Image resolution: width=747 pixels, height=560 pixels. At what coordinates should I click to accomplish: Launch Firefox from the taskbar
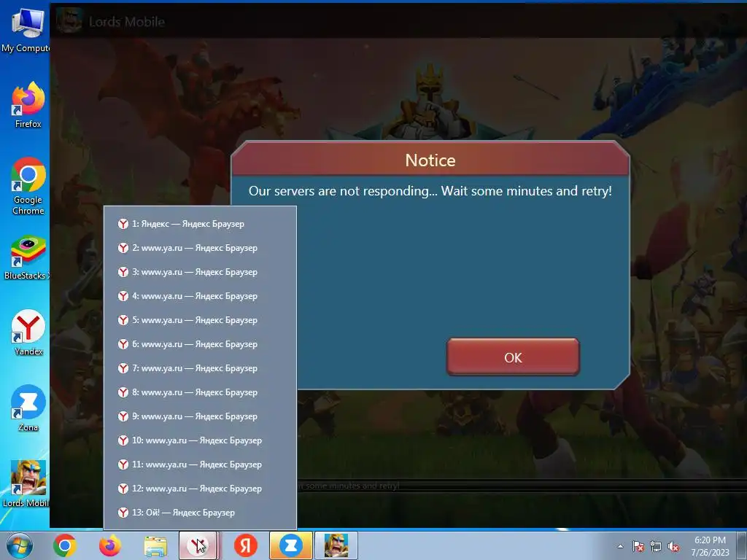(110, 545)
